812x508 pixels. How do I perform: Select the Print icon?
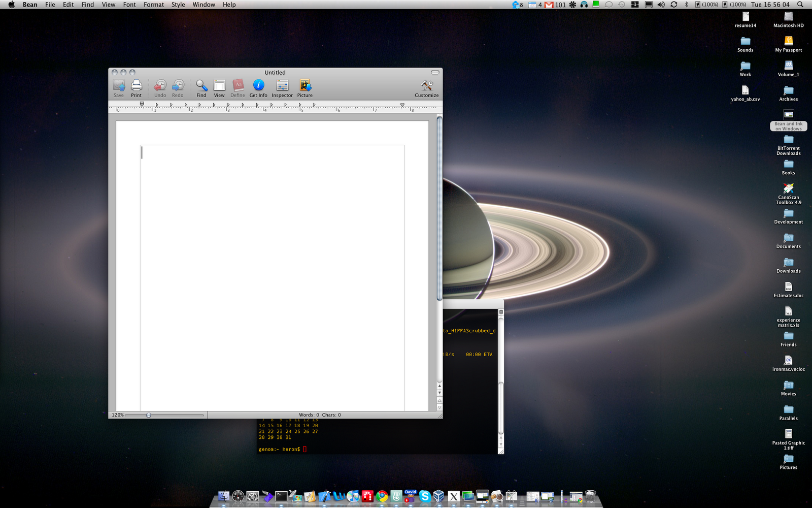[136, 86]
